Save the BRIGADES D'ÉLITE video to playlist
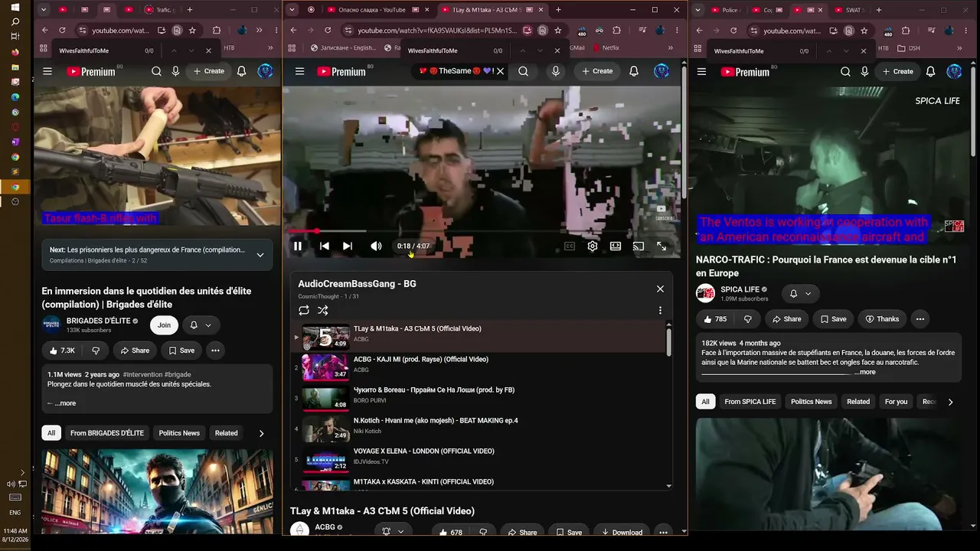 pyautogui.click(x=180, y=350)
